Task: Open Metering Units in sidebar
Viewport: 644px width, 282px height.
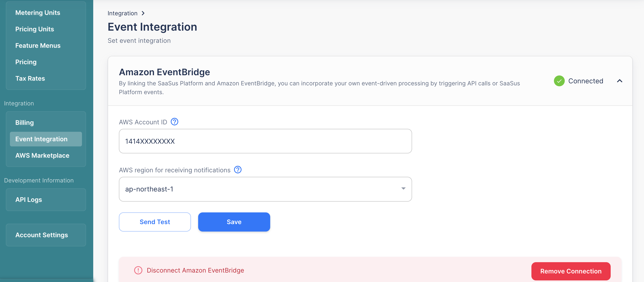Action: (38, 13)
